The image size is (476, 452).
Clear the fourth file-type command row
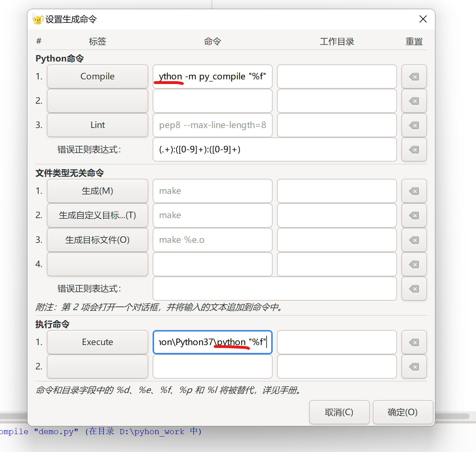[x=414, y=264]
